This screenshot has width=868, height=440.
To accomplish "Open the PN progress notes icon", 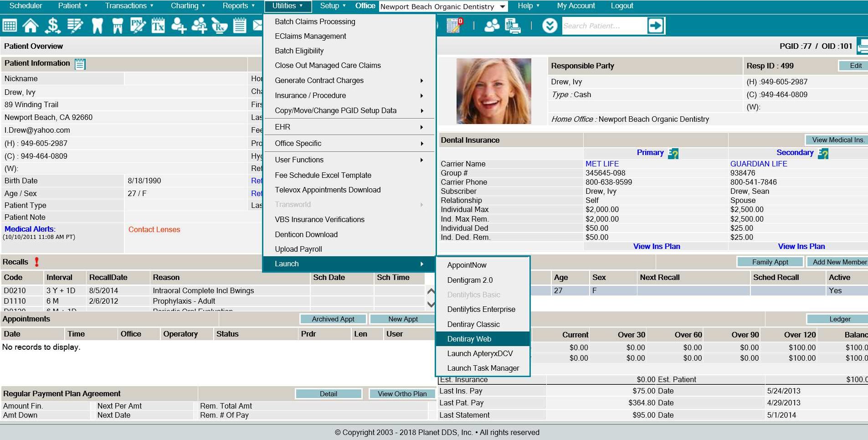I will [x=138, y=26].
